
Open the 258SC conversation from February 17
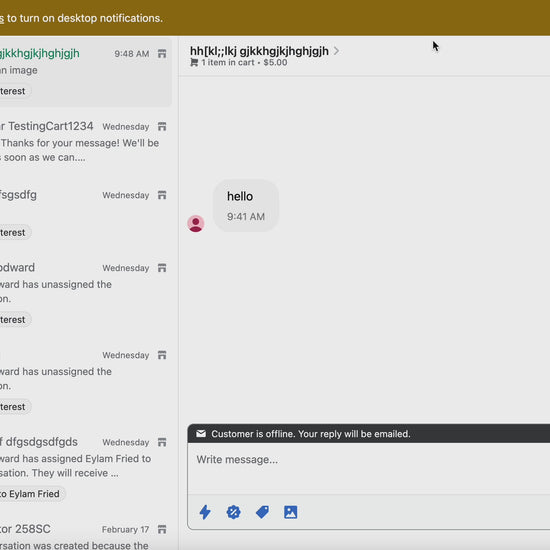click(84, 536)
